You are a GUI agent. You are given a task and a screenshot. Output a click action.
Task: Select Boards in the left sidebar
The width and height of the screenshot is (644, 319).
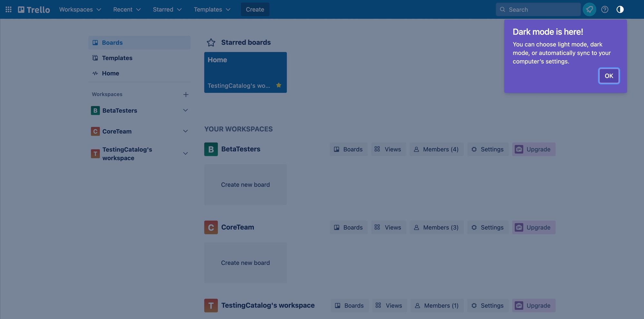139,42
